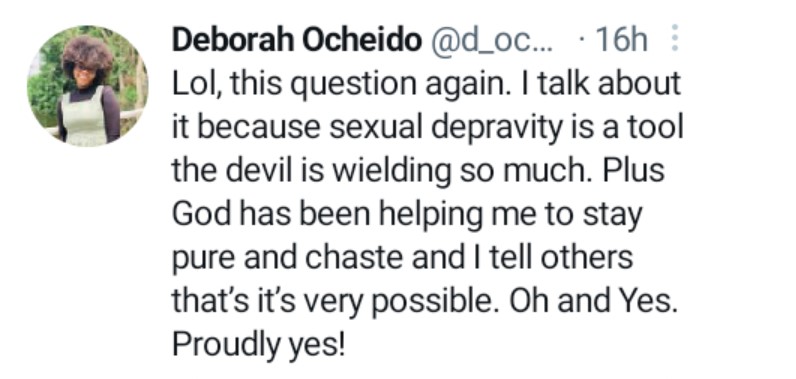Click the words 'Oh and Yes.'

tap(593, 301)
